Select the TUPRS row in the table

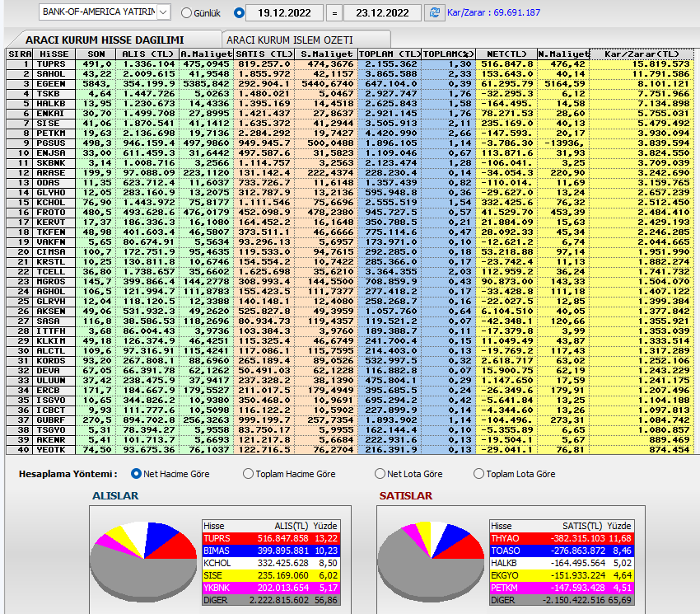[350, 64]
